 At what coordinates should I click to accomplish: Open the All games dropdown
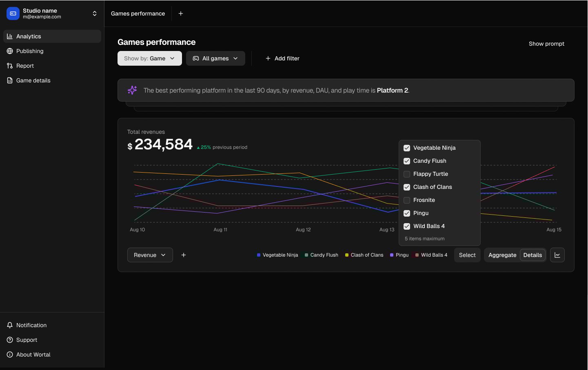(215, 58)
